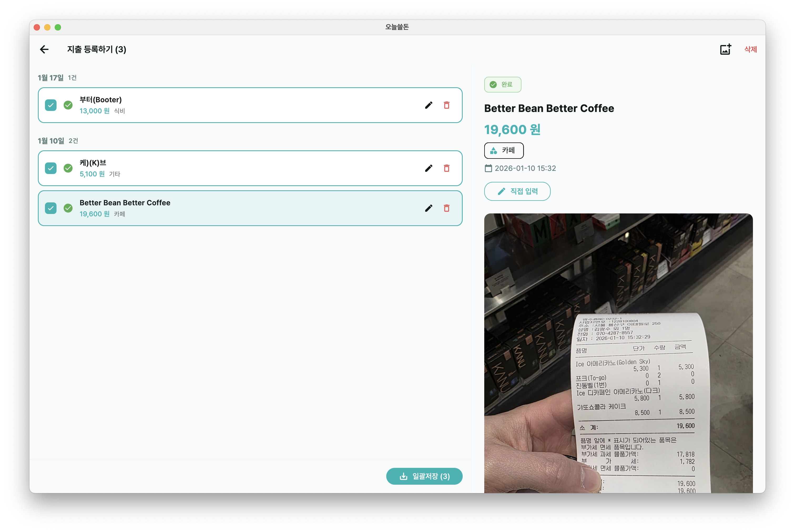Viewport: 795px width, 532px height.
Task: Open the receipt photo thumbnail
Action: click(x=618, y=353)
